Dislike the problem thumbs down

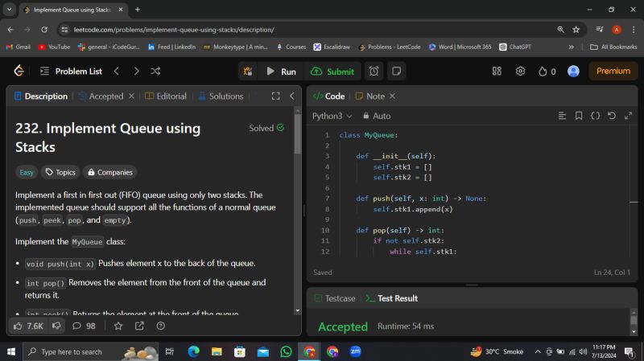[x=56, y=326]
